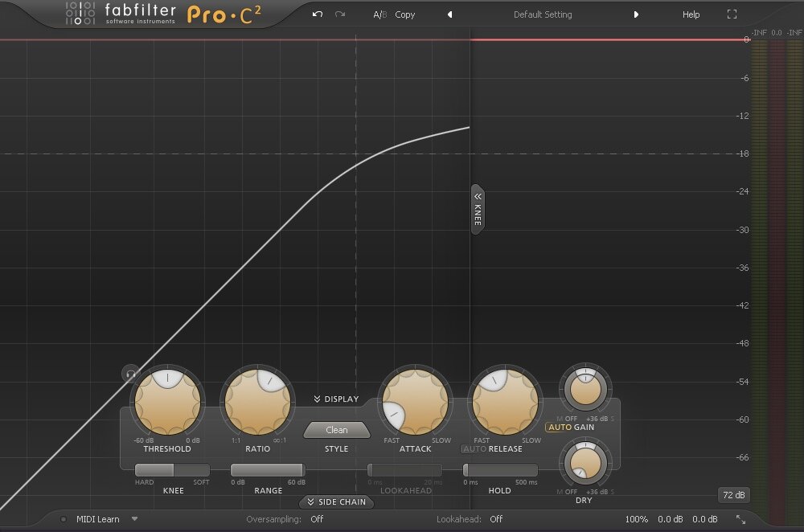804x532 pixels.
Task: Expand the Side Chain panel
Action: point(336,502)
